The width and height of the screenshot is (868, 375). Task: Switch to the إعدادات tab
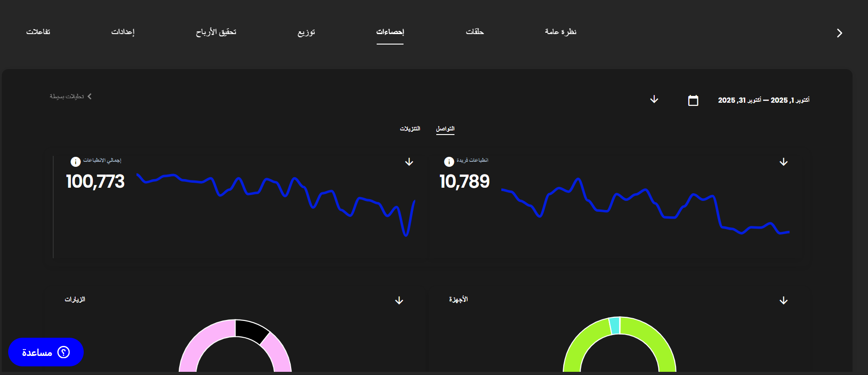123,32
